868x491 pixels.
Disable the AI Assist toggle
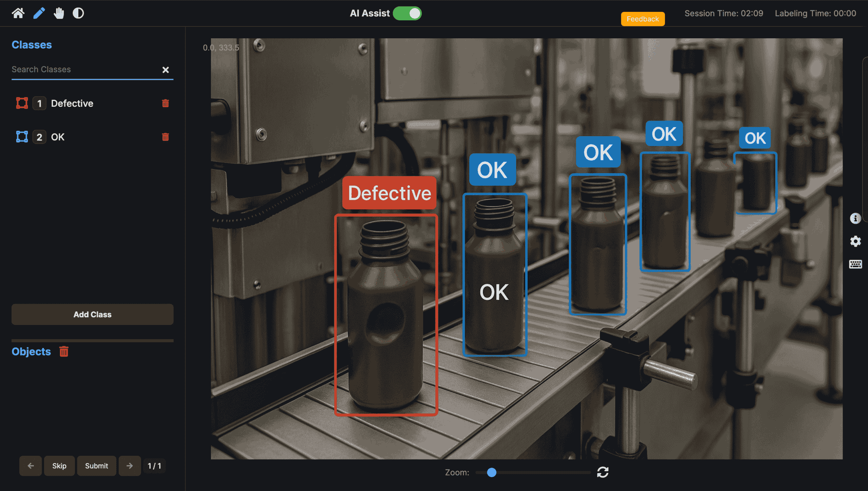[407, 14]
